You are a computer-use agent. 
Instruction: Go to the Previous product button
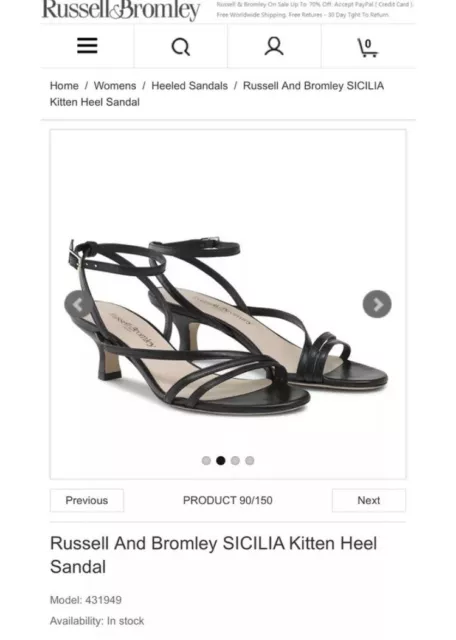(x=87, y=500)
